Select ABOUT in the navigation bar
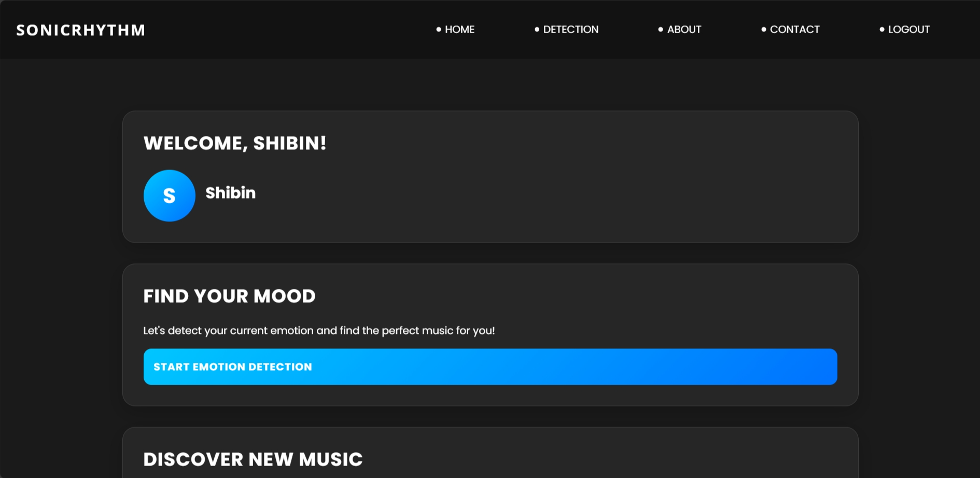 coord(684,30)
